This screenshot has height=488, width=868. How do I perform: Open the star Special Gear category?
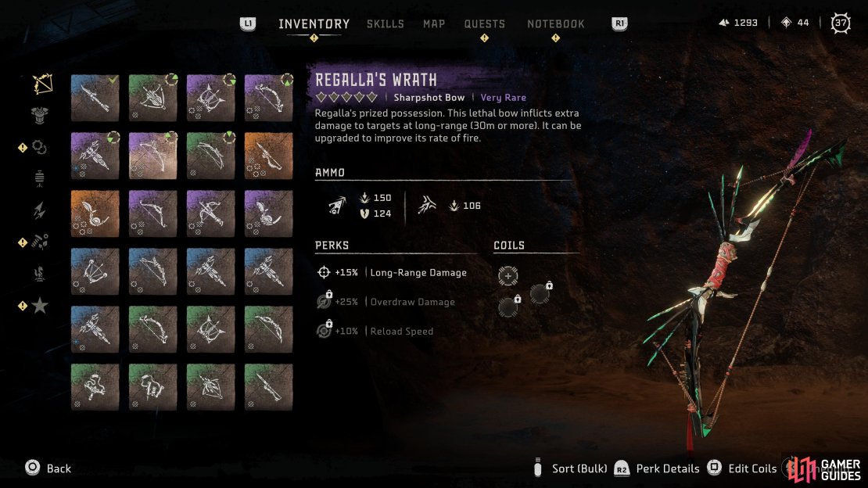(40, 305)
